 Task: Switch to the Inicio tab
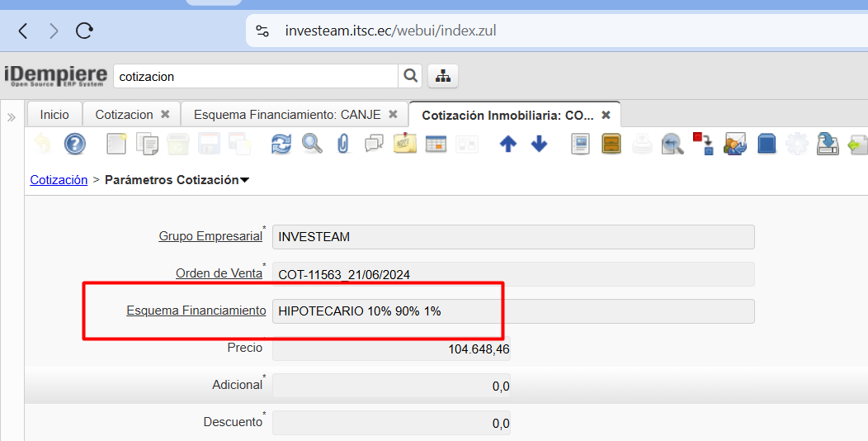(x=54, y=115)
